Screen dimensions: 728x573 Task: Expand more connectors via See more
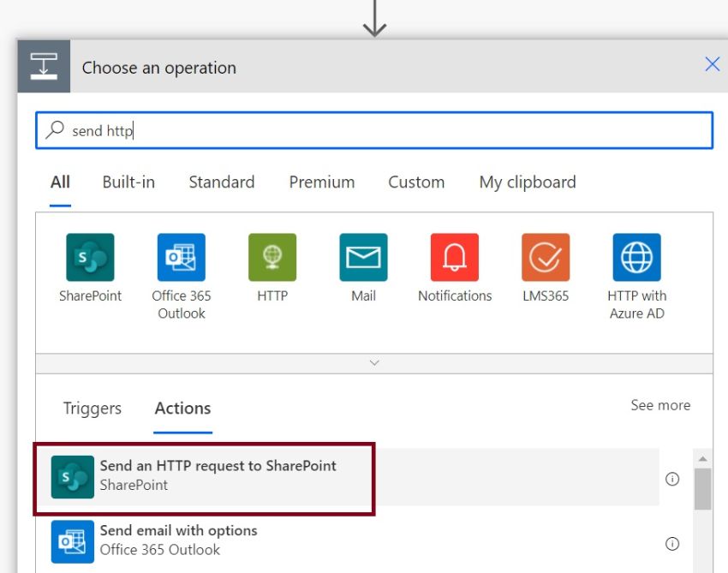tap(660, 405)
